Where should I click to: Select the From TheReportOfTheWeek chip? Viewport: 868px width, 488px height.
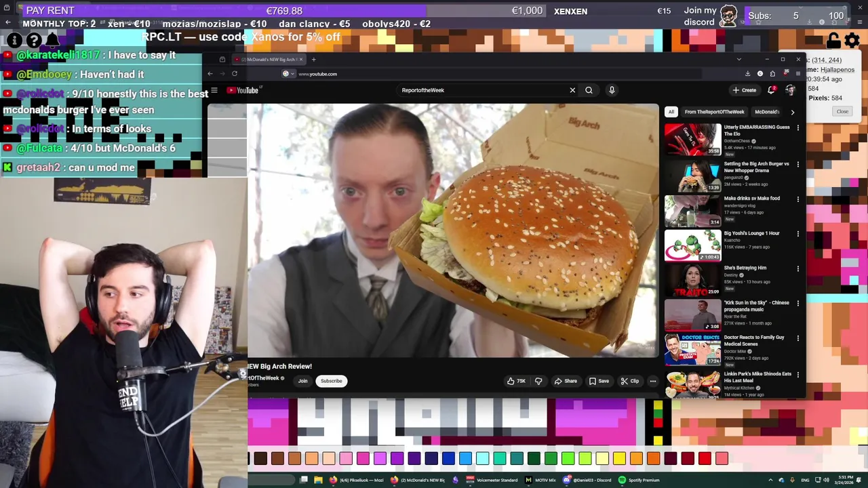click(714, 112)
